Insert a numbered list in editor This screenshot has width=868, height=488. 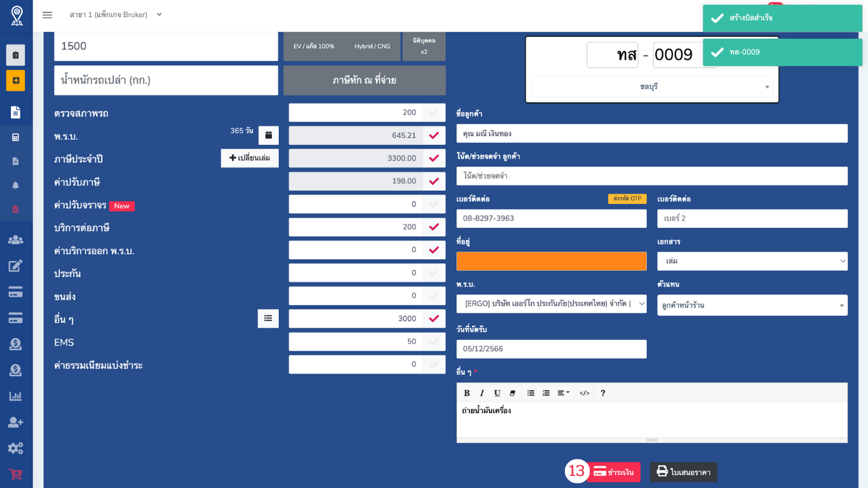[x=546, y=393]
